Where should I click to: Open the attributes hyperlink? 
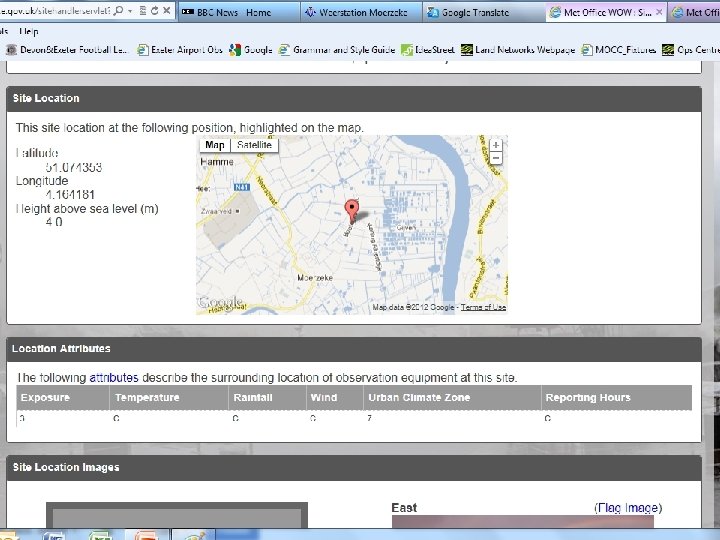[x=114, y=378]
